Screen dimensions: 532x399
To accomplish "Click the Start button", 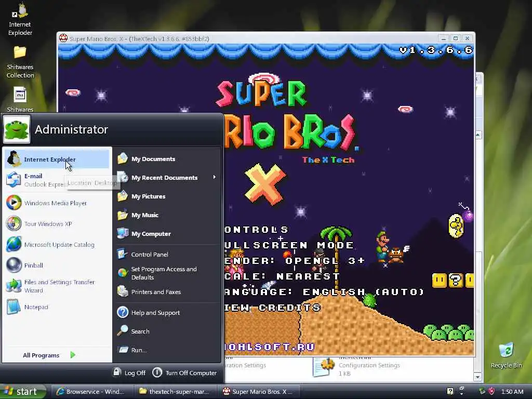I will pyautogui.click(x=22, y=392).
